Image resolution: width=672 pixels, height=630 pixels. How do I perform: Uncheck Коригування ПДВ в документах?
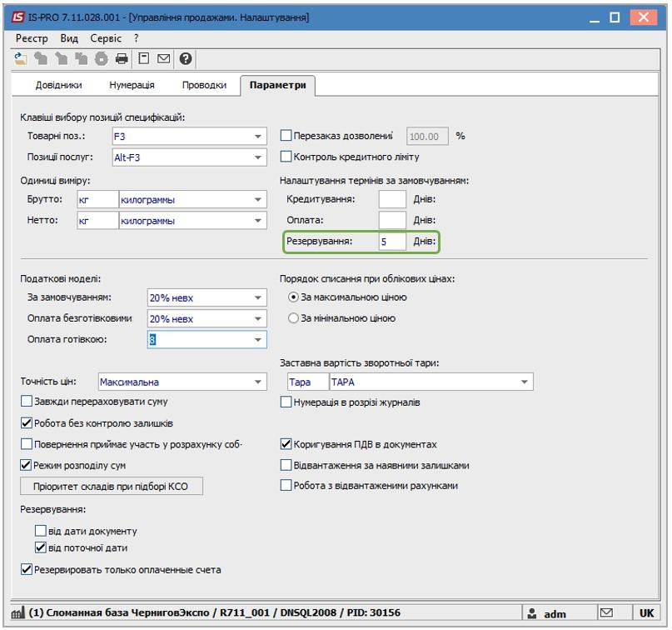[x=286, y=444]
